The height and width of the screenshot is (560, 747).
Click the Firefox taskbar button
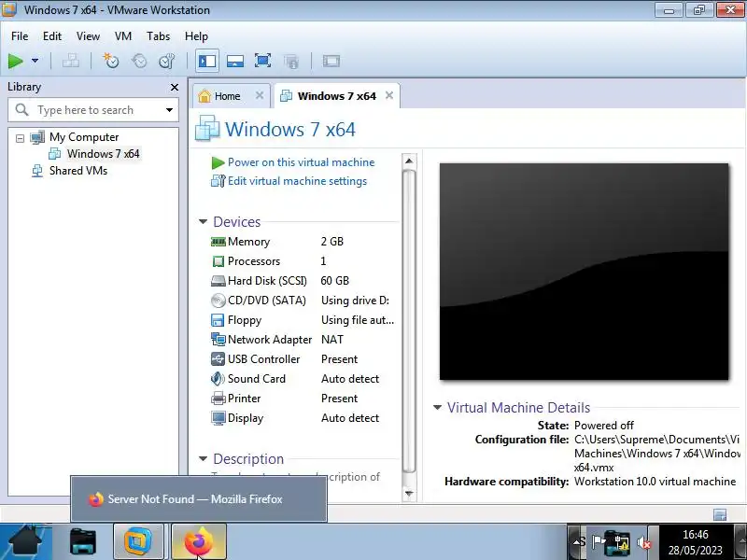click(x=199, y=541)
